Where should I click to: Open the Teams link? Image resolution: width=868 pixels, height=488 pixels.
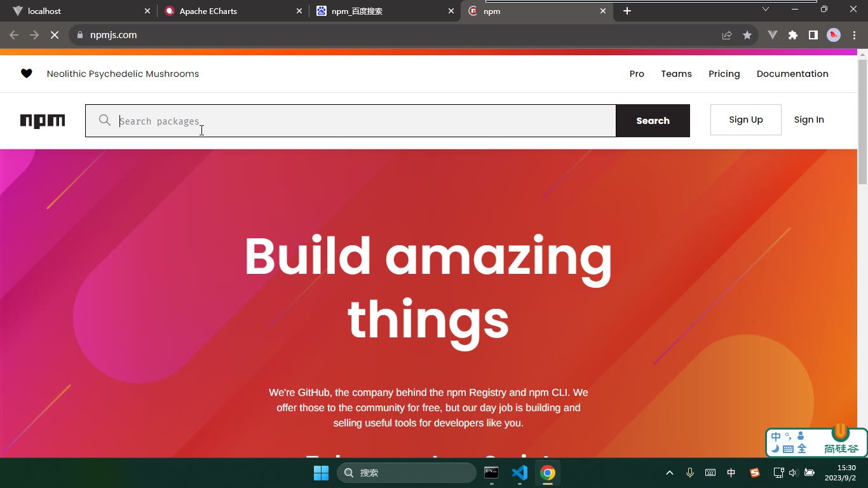pyautogui.click(x=676, y=74)
